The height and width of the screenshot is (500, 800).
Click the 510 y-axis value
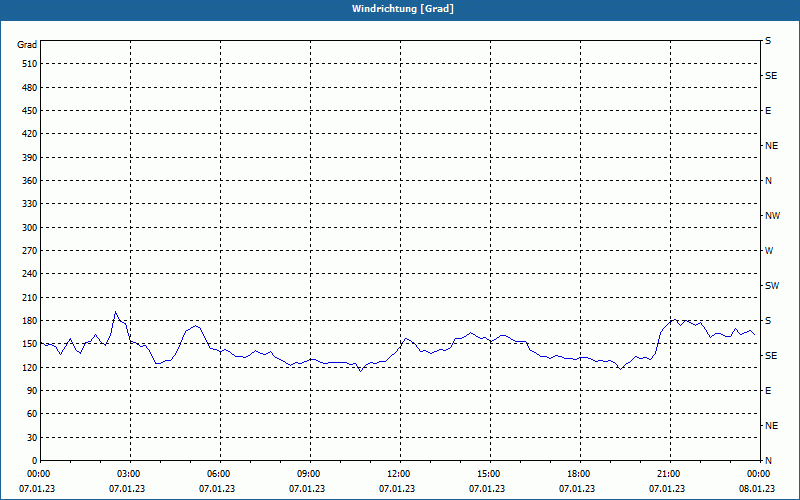pyautogui.click(x=30, y=64)
